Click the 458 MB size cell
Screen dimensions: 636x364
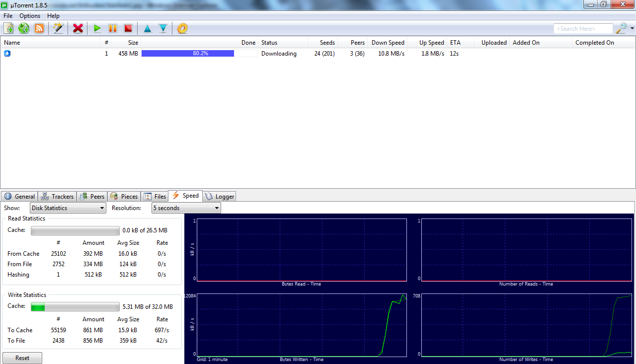point(128,54)
